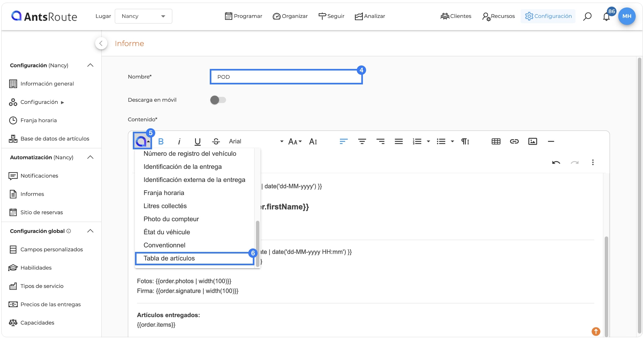Go to Recursos section
This screenshot has width=644, height=339.
498,16
